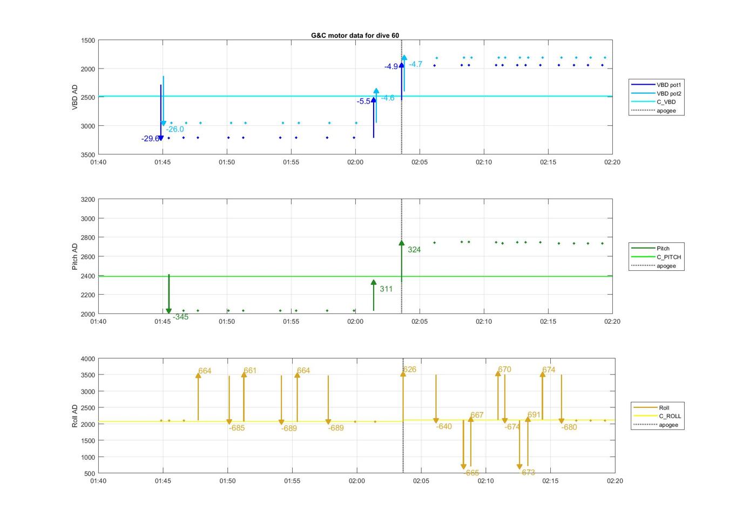Click the '-685' roll annotation
The height and width of the screenshot is (532, 756).
point(237,428)
